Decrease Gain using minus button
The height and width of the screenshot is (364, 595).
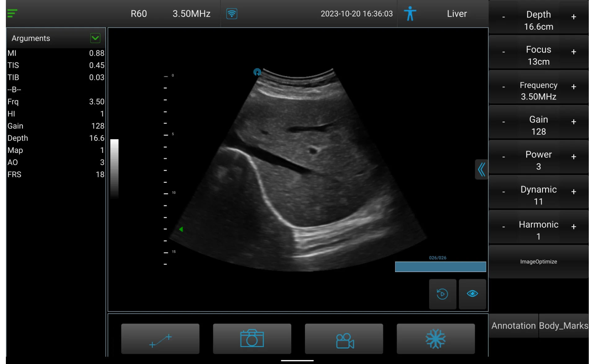click(504, 122)
